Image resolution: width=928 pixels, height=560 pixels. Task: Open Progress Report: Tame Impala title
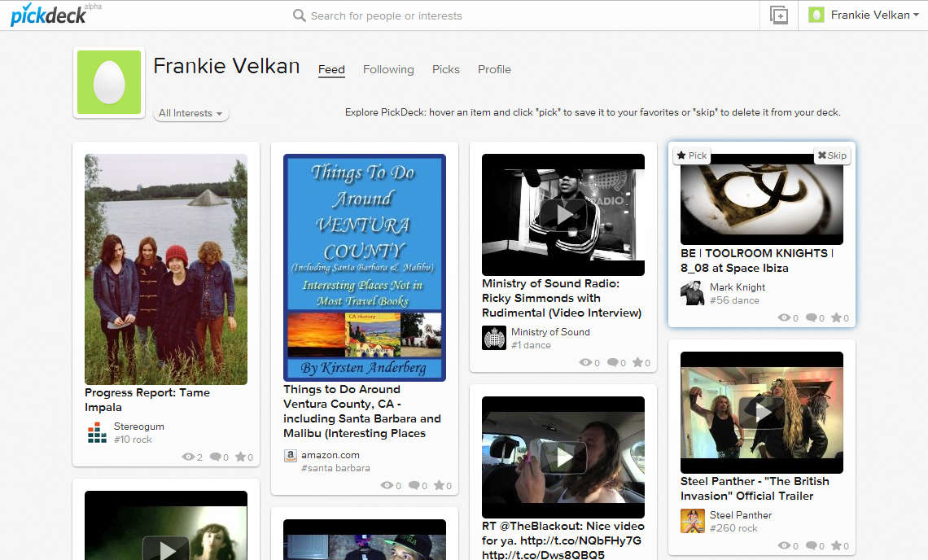pos(147,400)
